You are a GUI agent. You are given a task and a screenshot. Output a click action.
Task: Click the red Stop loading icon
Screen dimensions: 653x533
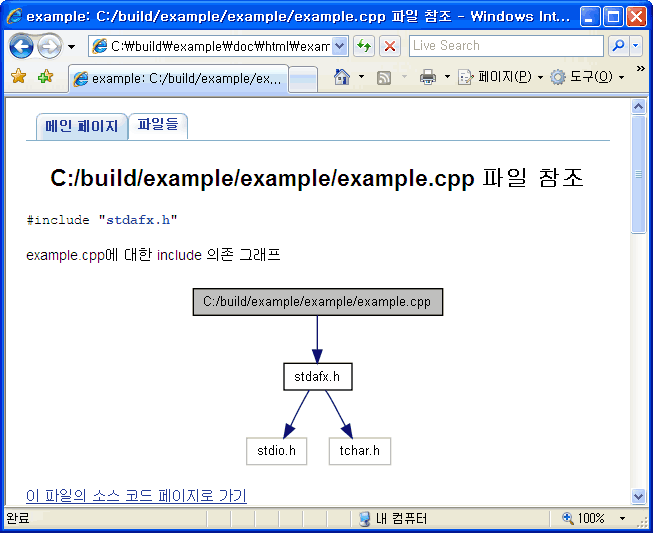coord(390,46)
